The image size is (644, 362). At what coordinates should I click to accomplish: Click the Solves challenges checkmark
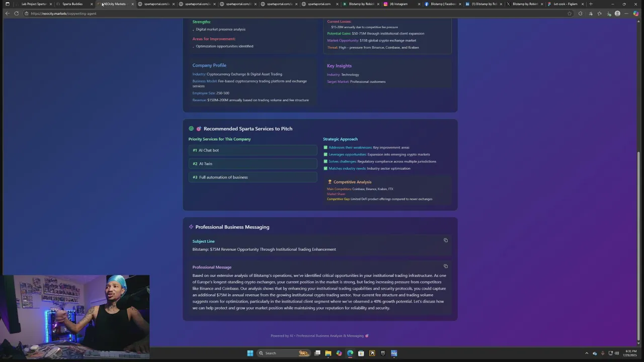point(326,161)
